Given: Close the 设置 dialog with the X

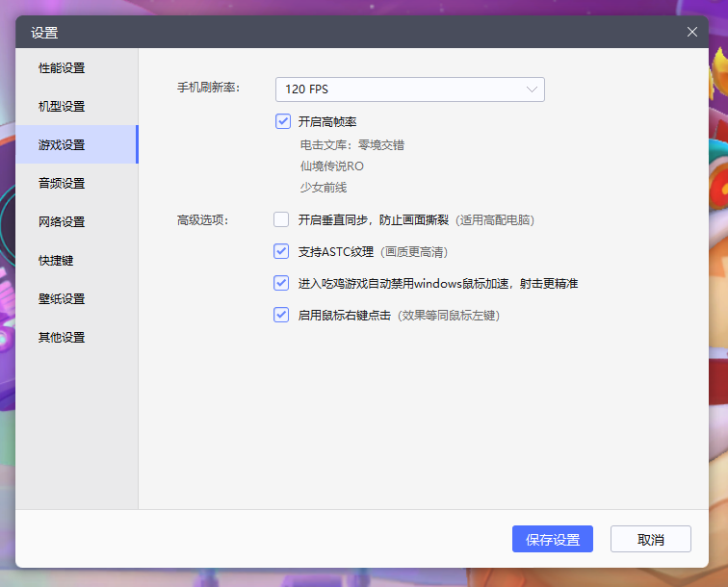Looking at the screenshot, I should [692, 32].
